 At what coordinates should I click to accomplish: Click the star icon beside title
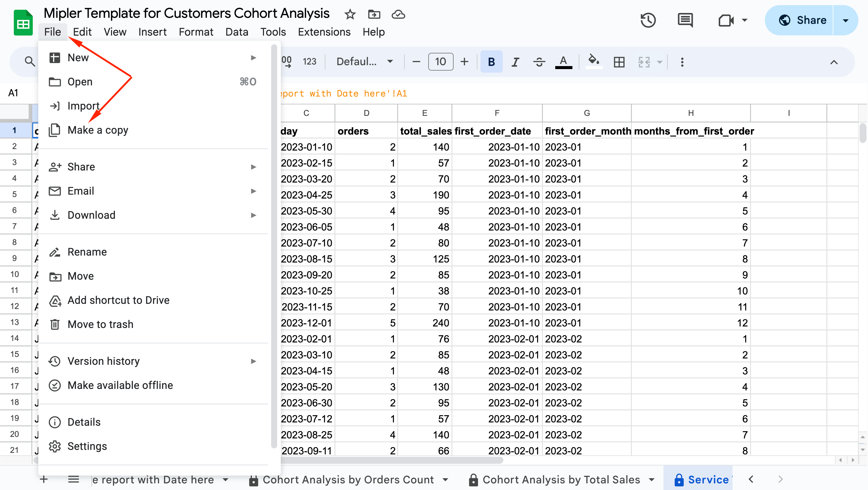click(350, 14)
